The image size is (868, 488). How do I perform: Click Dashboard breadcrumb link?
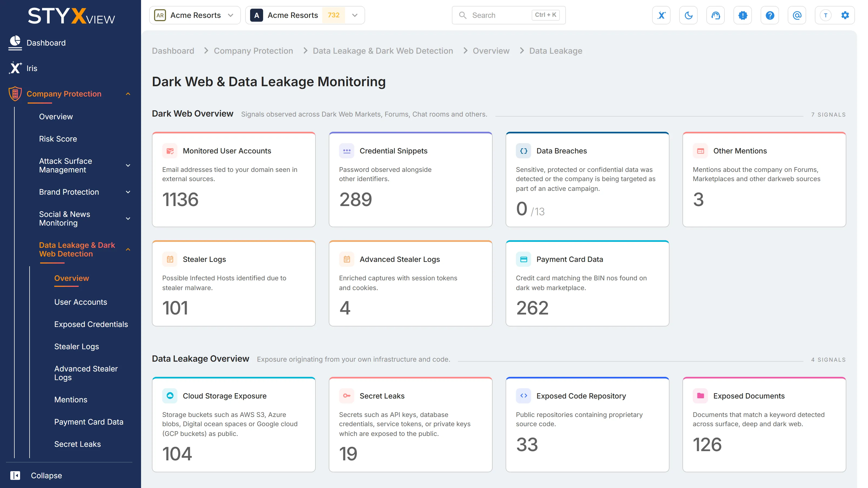tap(173, 51)
